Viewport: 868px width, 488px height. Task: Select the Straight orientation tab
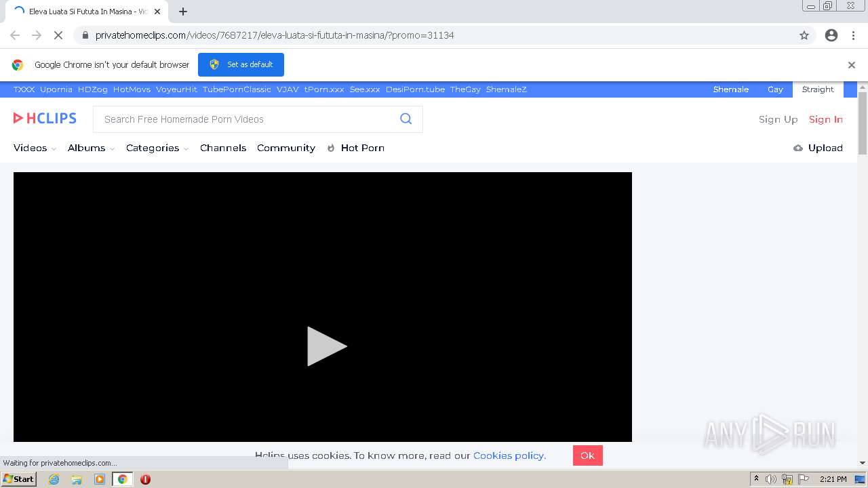[x=818, y=89]
